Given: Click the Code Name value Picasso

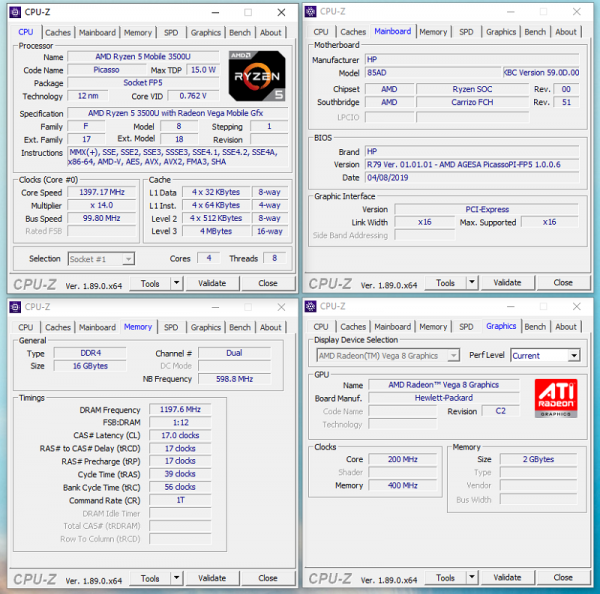Looking at the screenshot, I should click(x=106, y=70).
